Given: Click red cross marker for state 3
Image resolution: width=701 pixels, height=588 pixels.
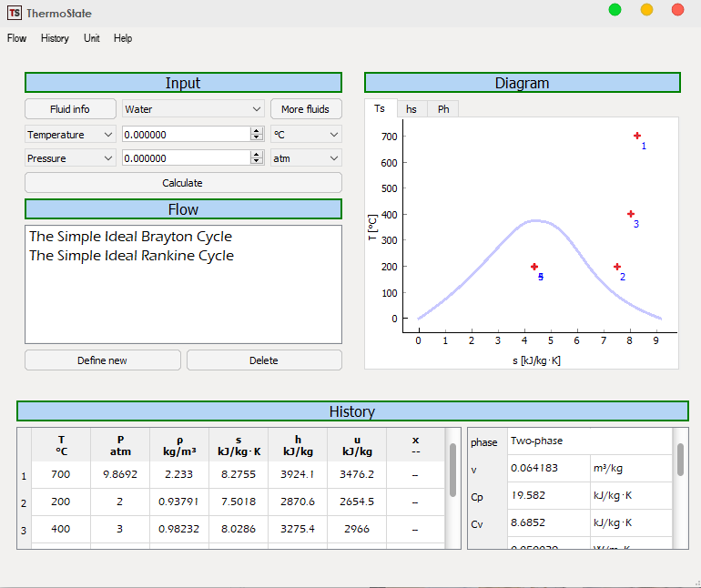Looking at the screenshot, I should [630, 214].
